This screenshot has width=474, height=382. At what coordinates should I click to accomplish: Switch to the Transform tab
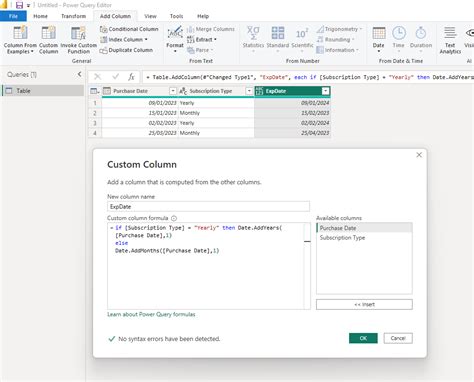coord(73,16)
